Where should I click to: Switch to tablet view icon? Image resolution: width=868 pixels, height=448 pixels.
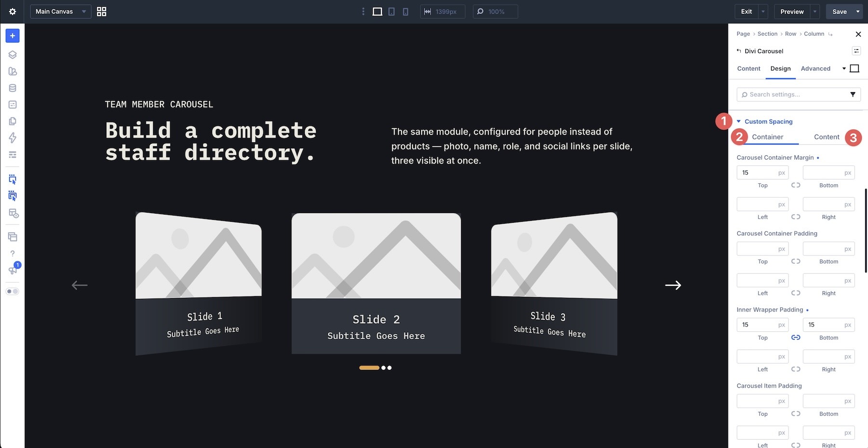(392, 12)
